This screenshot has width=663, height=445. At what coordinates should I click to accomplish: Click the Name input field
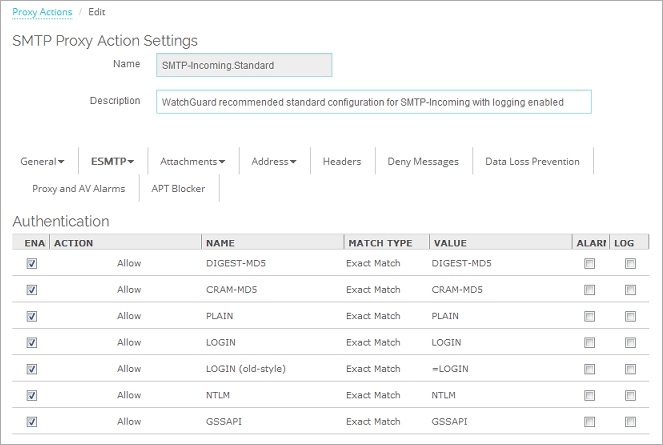point(245,65)
